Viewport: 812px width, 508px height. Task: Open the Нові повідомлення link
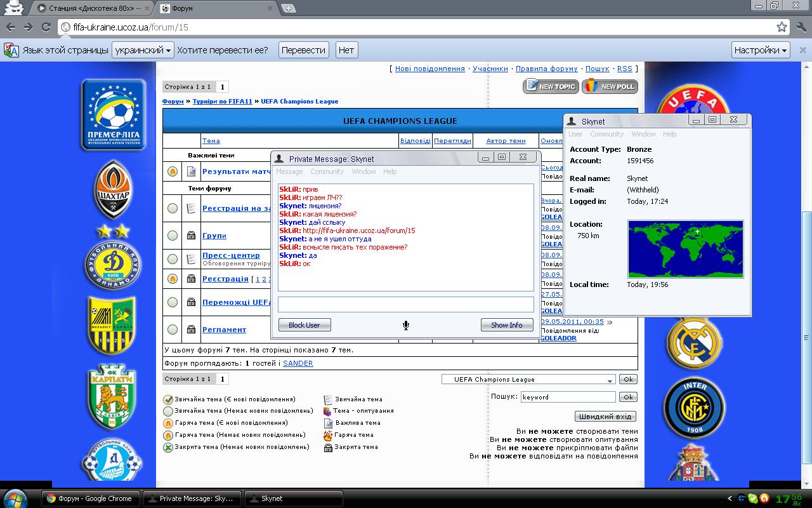click(x=430, y=69)
